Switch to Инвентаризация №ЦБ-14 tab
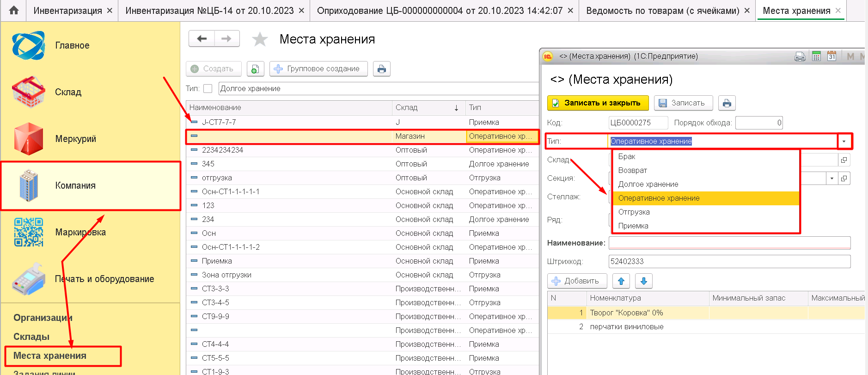Screen dimensions: 868x375 click(209, 11)
